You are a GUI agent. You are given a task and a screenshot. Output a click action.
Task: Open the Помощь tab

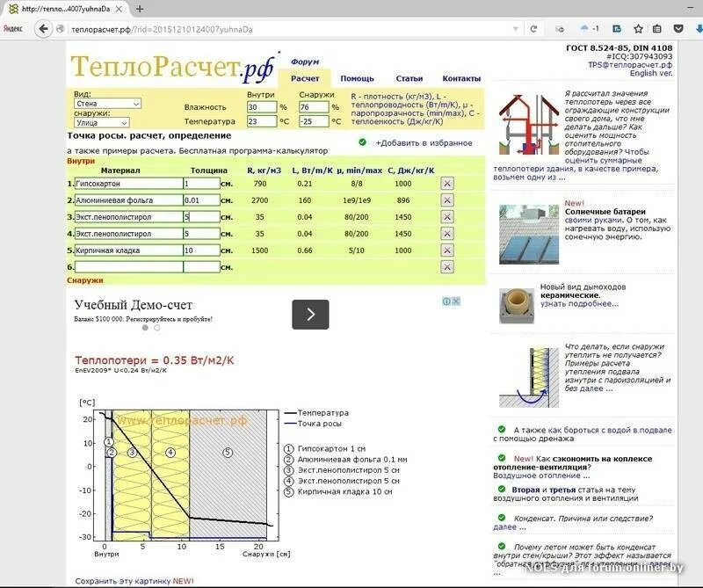tap(357, 78)
